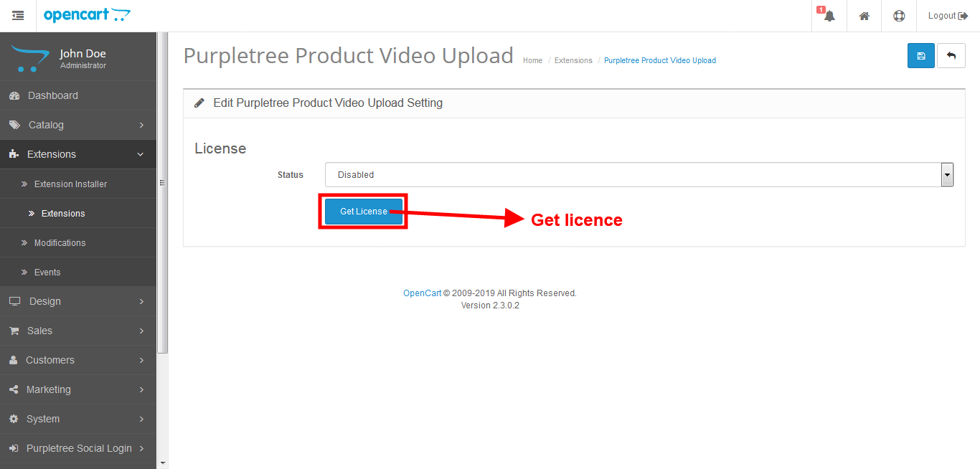980x469 pixels.
Task: Open the Extensions breadcrumb link
Action: (x=573, y=61)
